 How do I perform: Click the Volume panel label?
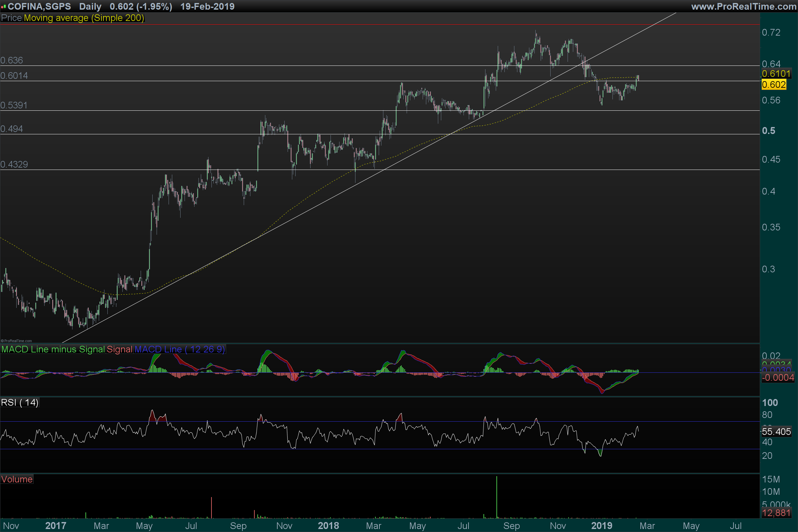tap(17, 479)
